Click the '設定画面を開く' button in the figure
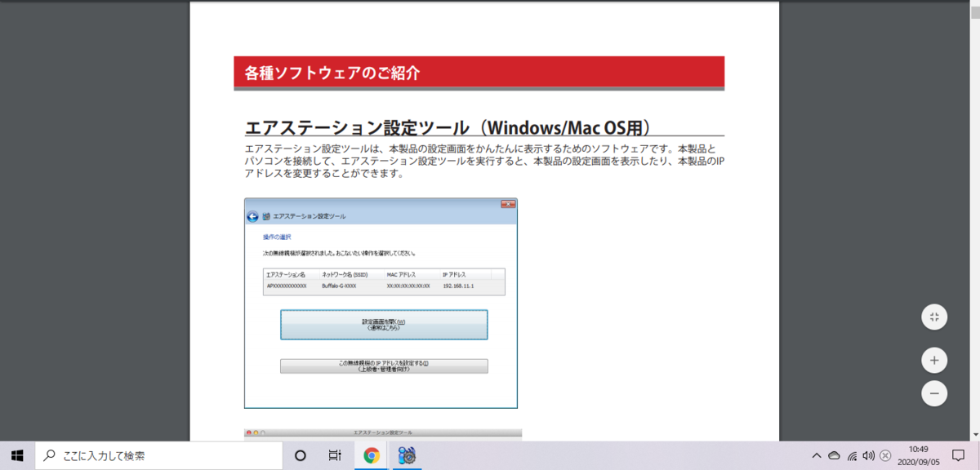This screenshot has height=470, width=980. coord(384,325)
